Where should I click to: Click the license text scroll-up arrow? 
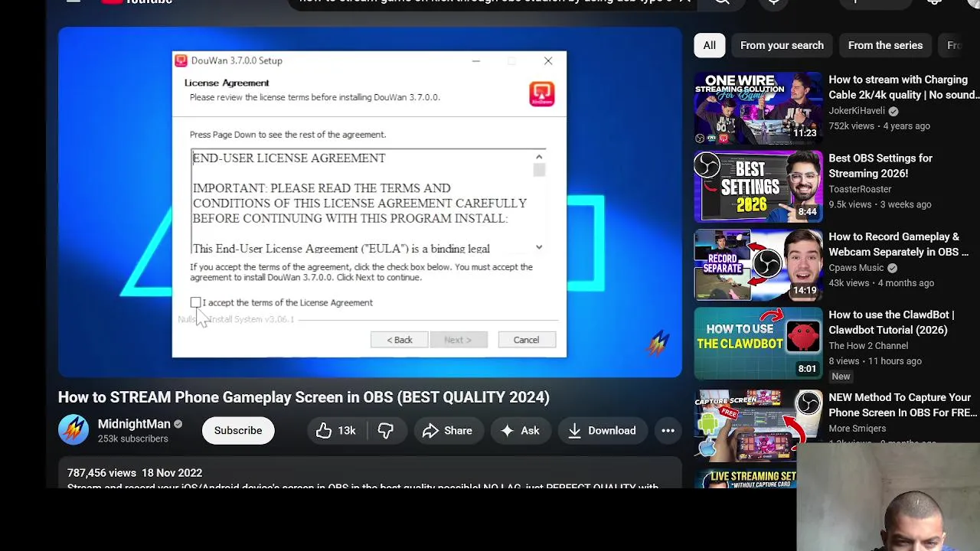tap(539, 157)
